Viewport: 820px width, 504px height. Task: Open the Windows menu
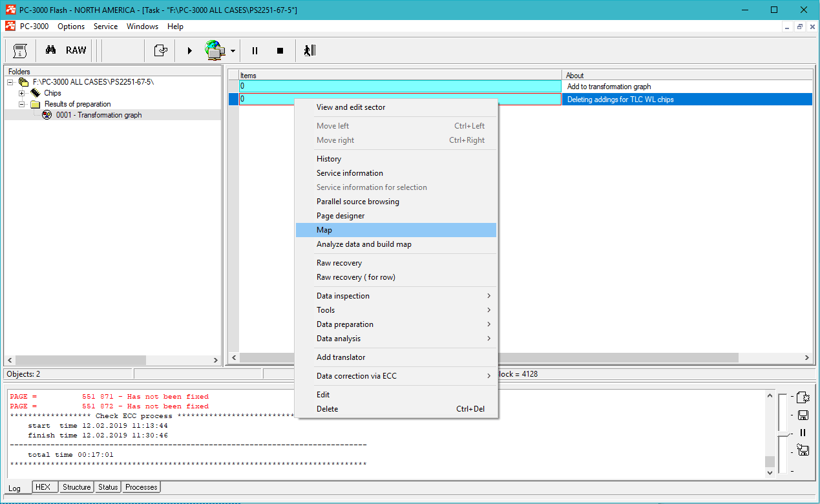pyautogui.click(x=142, y=26)
